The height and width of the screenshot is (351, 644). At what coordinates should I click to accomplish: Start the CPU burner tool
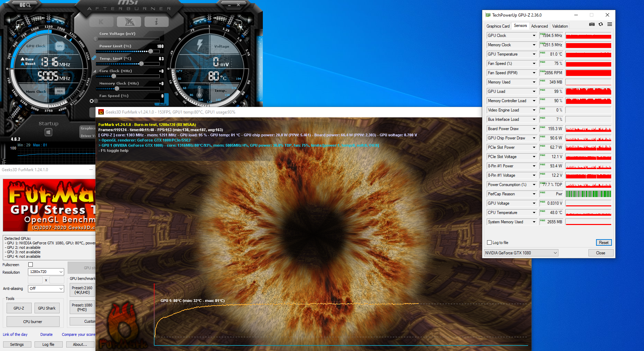tap(33, 322)
